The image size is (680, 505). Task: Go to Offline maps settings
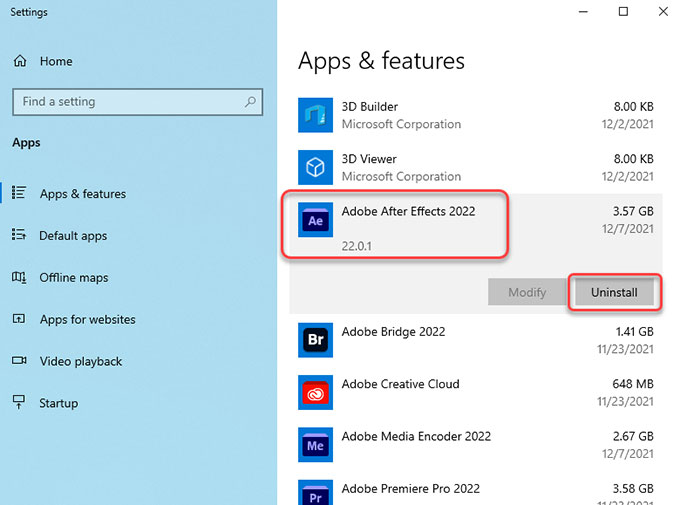(x=74, y=278)
